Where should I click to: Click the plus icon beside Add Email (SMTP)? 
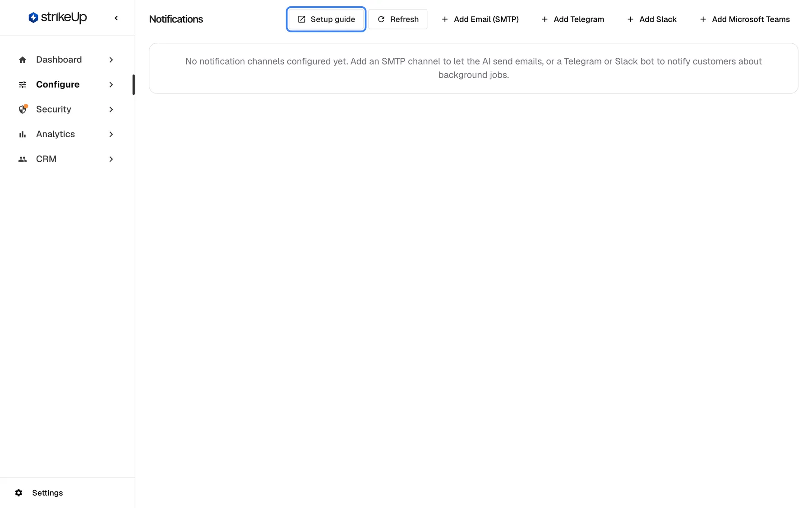[x=445, y=19]
